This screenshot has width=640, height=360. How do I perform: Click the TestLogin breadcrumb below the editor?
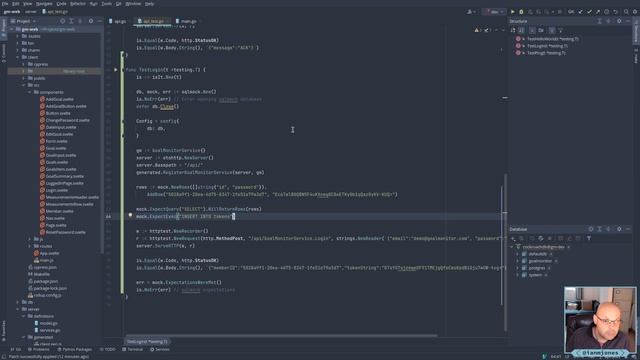tap(147, 342)
